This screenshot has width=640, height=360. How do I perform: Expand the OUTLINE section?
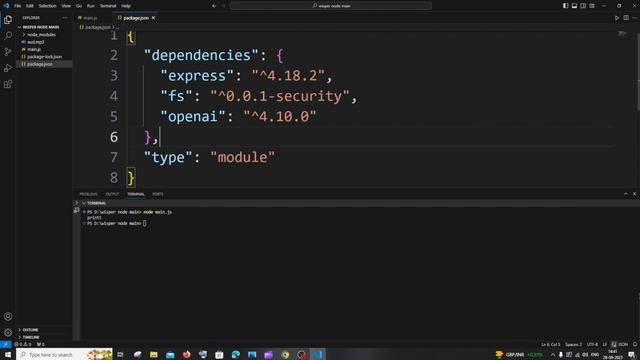[x=30, y=330]
